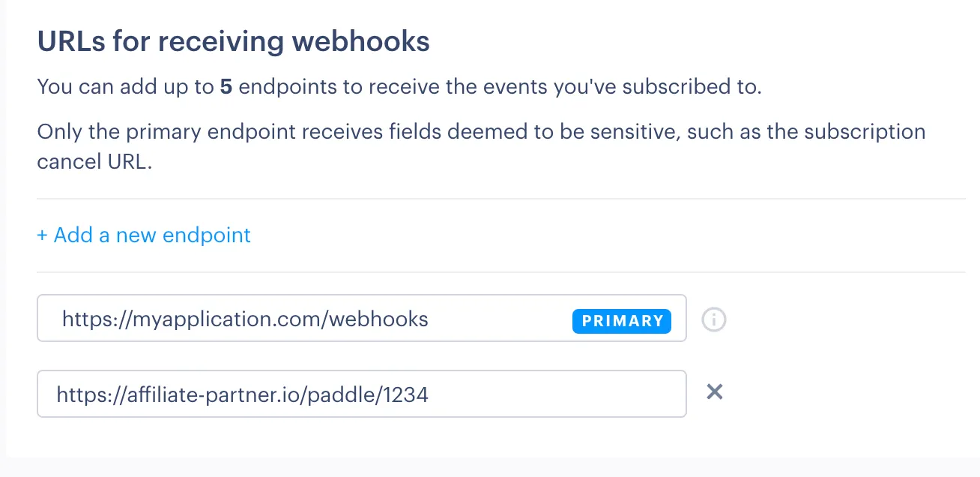
Task: Select the Add a new endpoint link text
Action: pyautogui.click(x=151, y=235)
